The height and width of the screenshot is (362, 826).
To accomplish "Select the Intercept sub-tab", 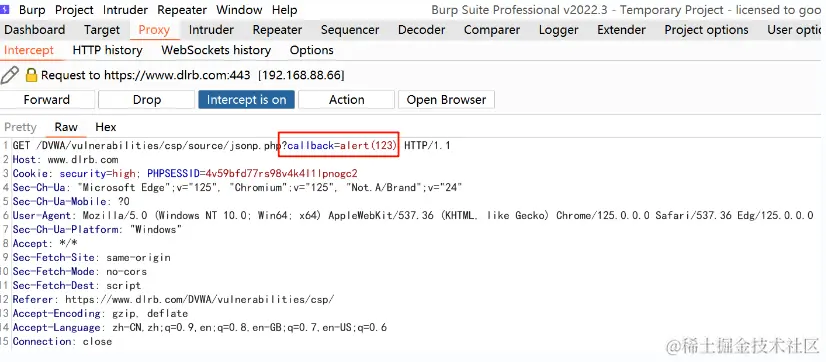I will [29, 50].
